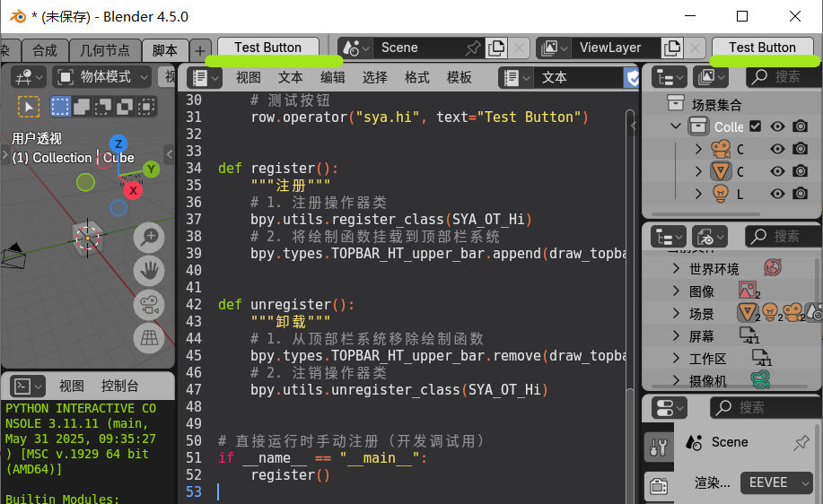The width and height of the screenshot is (823, 504).
Task: Click the Test Button beside ViewLayer
Action: coord(762,48)
